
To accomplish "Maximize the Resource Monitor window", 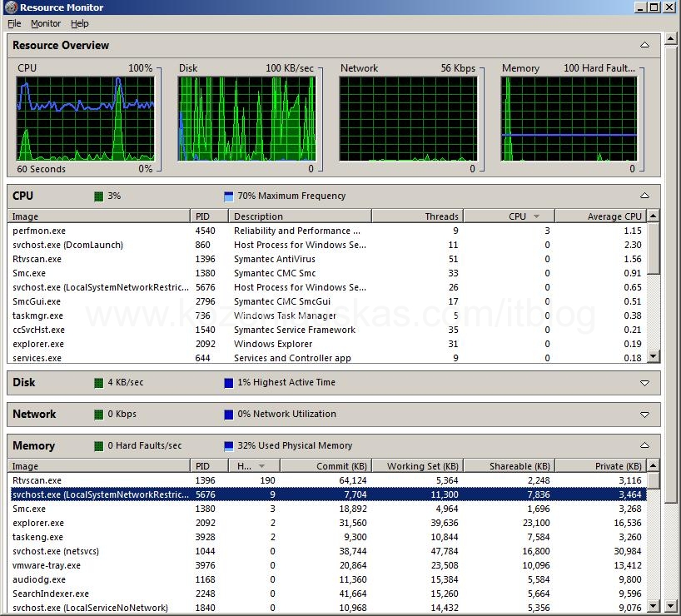I will pos(654,7).
